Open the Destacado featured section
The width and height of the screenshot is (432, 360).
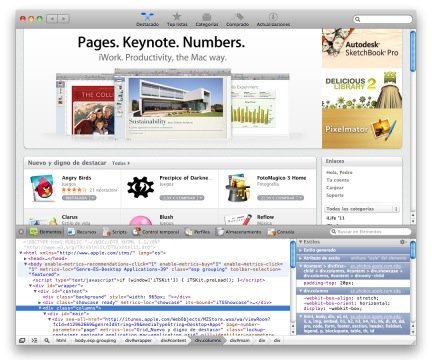[x=147, y=19]
